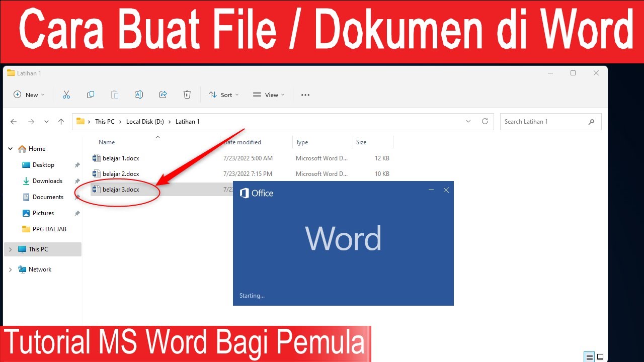This screenshot has width=644, height=362.
Task: Open Desktop in navigation pane
Action: 43,165
